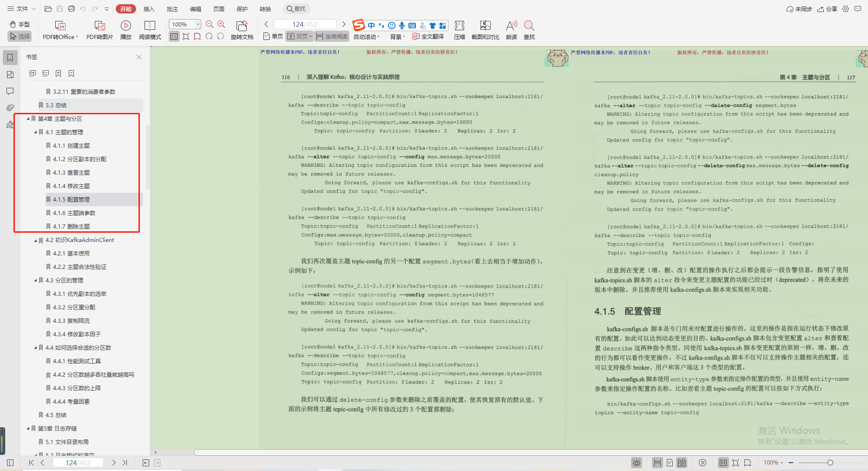Screen dimensions: 868x471
Task: Collapse the 第4章 主题与分区 bookmark
Action: tap(28, 119)
